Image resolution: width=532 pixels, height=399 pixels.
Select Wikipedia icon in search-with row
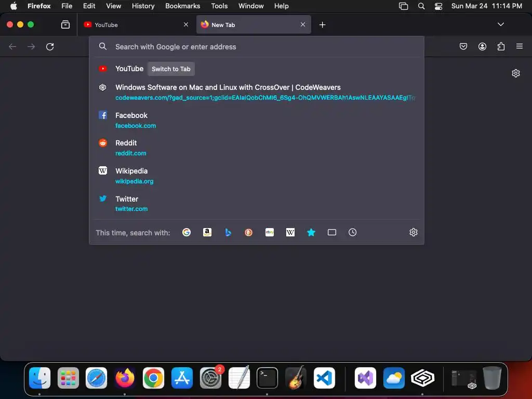coord(290,232)
